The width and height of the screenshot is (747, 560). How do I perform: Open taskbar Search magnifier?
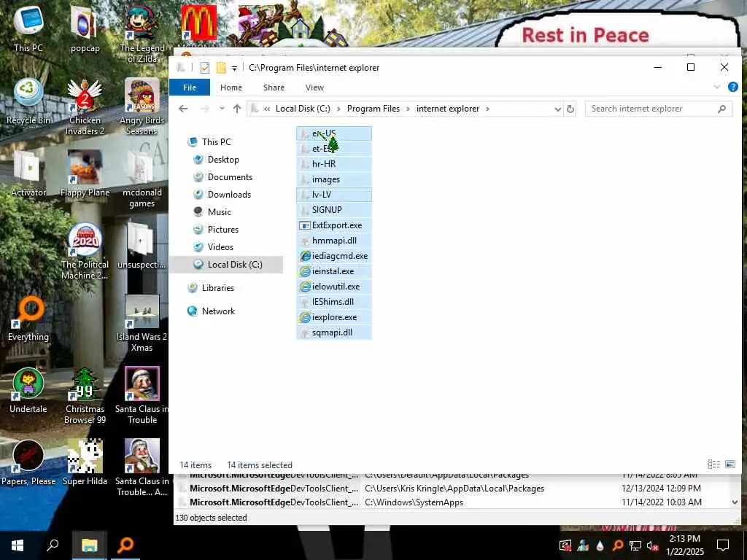[x=53, y=545]
